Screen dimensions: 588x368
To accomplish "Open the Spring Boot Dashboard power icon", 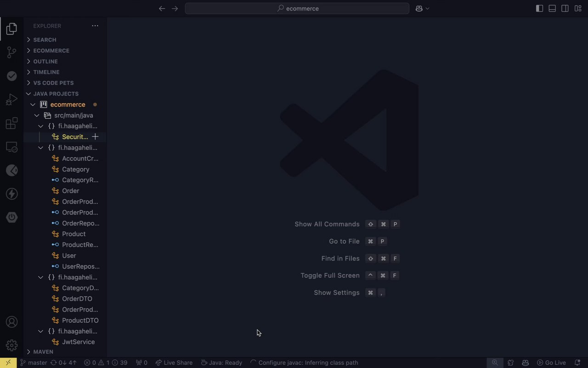I will pyautogui.click(x=11, y=217).
